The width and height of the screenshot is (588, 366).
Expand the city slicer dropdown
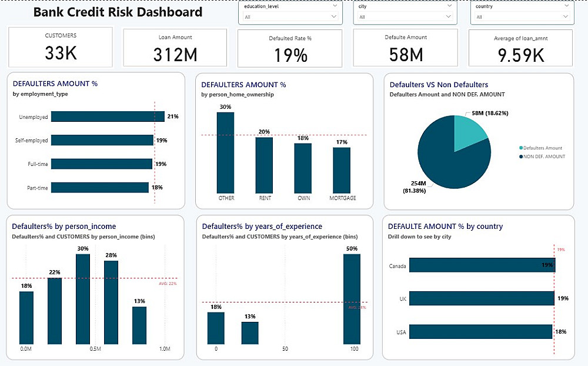tap(405, 16)
